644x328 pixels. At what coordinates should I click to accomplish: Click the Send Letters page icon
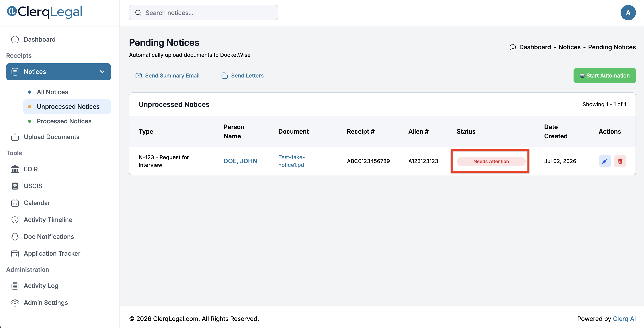pyautogui.click(x=224, y=76)
